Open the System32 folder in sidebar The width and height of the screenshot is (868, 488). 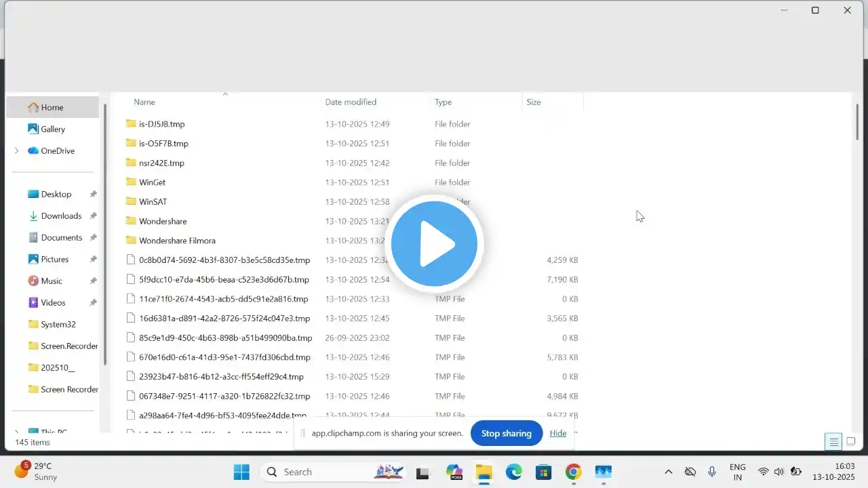53,324
